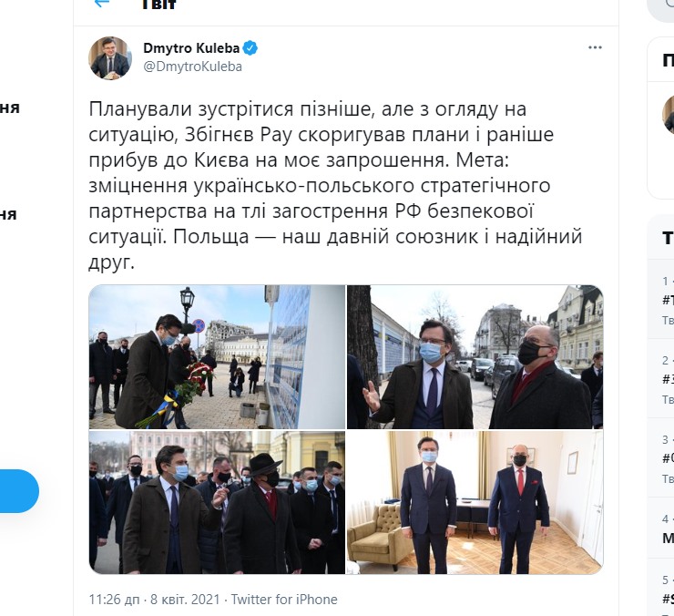Click the profile avatar in the right sidebar panel

coord(669,115)
